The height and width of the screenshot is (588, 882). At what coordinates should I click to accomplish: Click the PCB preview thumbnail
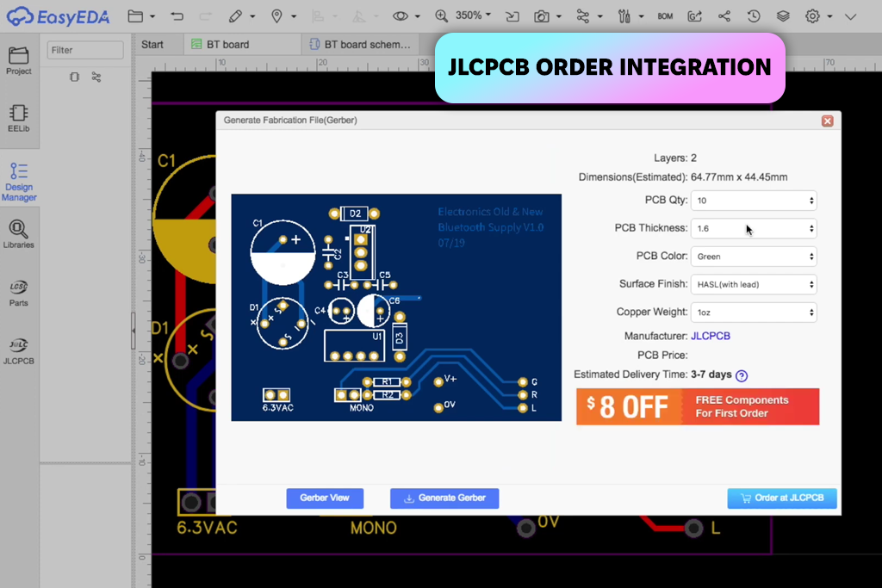pyautogui.click(x=396, y=307)
